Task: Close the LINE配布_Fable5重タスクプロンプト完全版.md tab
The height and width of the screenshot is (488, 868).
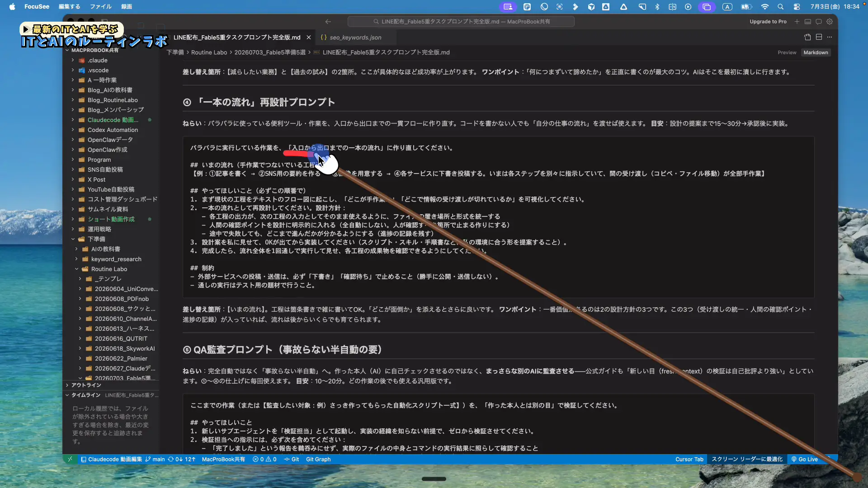Action: coord(309,38)
